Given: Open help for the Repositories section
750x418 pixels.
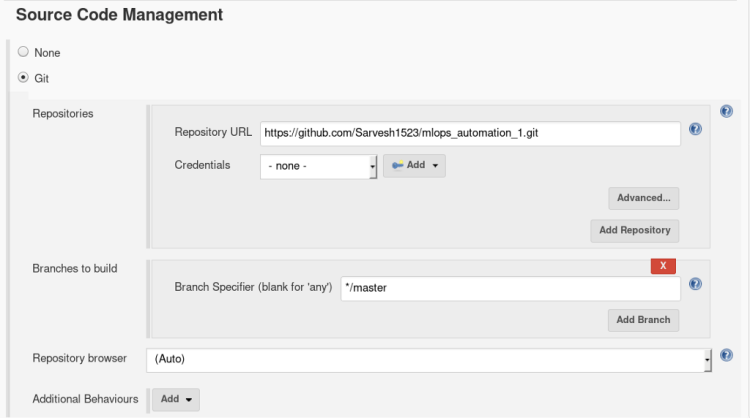Looking at the screenshot, I should coord(727,112).
